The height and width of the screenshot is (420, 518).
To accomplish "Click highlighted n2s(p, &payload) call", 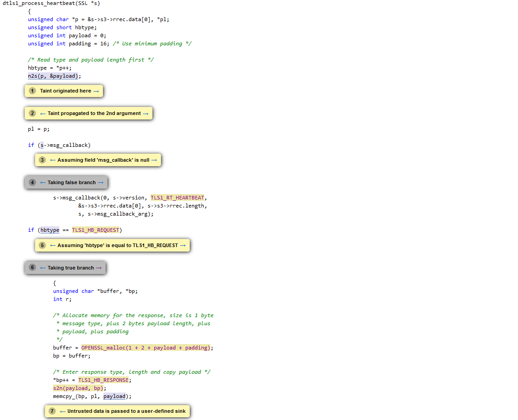I will 53,76.
